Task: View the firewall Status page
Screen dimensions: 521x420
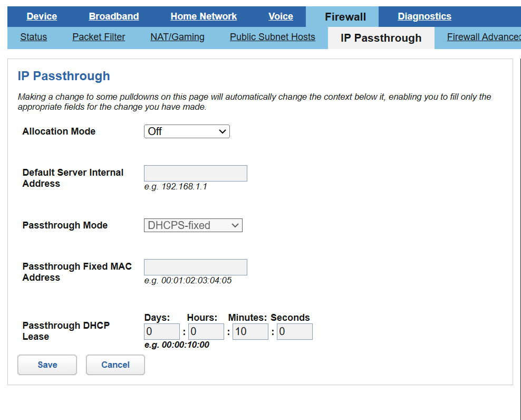Action: pyautogui.click(x=33, y=37)
